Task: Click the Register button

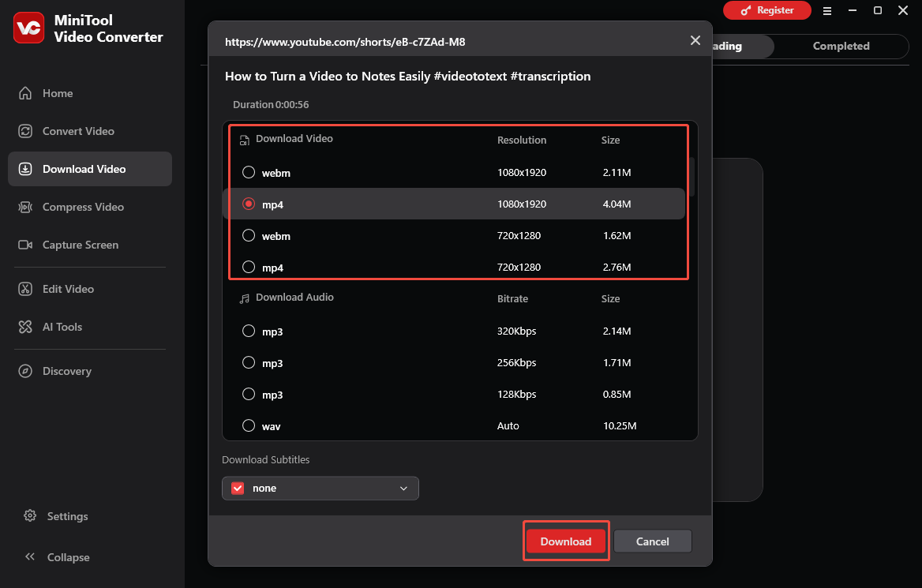Action: pyautogui.click(x=766, y=10)
